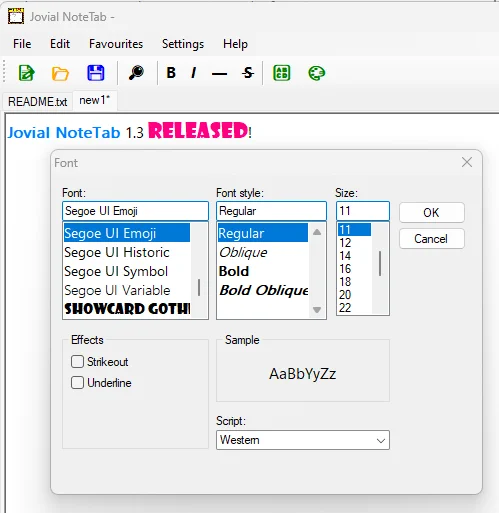The image size is (499, 513).
Task: Select size 16
Action: pyautogui.click(x=354, y=269)
